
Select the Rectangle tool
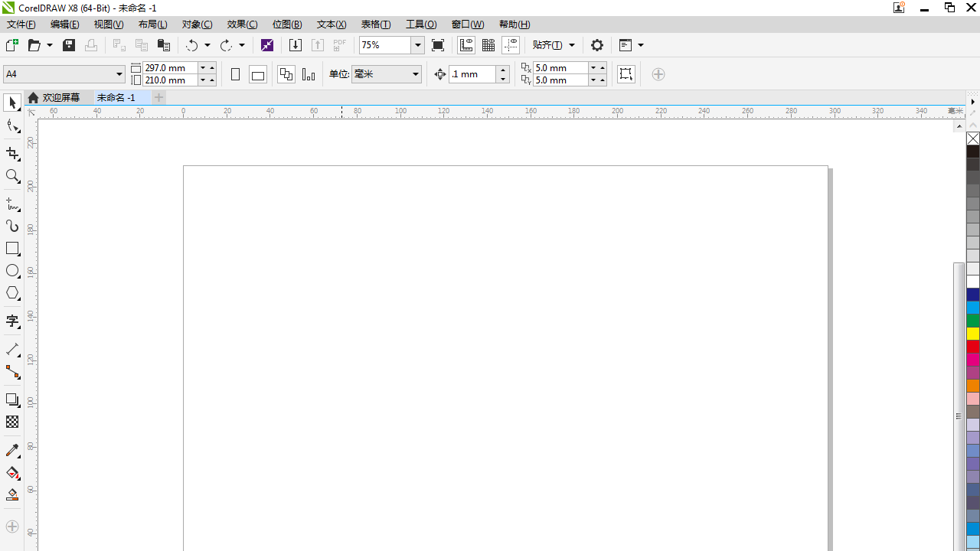click(x=12, y=249)
